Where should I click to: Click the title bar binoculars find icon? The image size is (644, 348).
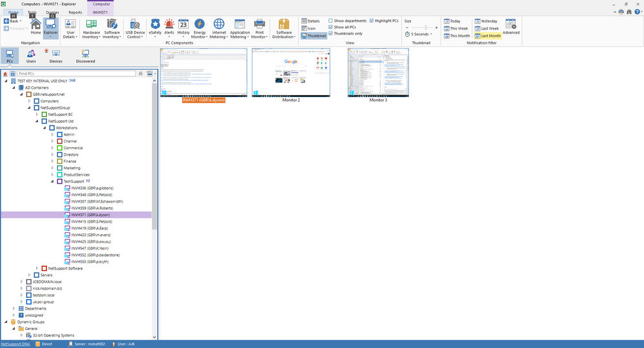[x=629, y=12]
